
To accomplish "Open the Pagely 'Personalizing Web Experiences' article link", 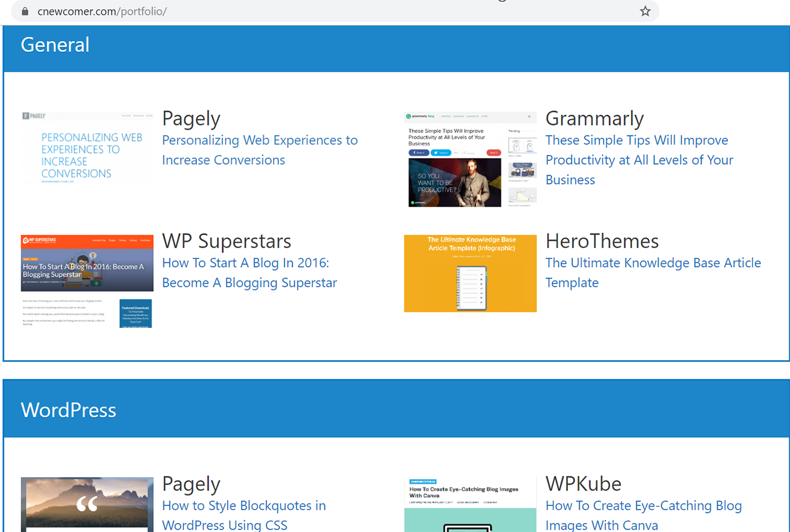I will coord(260,150).
